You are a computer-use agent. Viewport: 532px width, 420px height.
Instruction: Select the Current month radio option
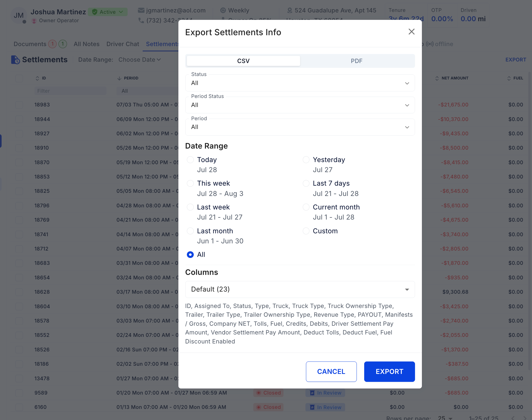click(x=306, y=207)
